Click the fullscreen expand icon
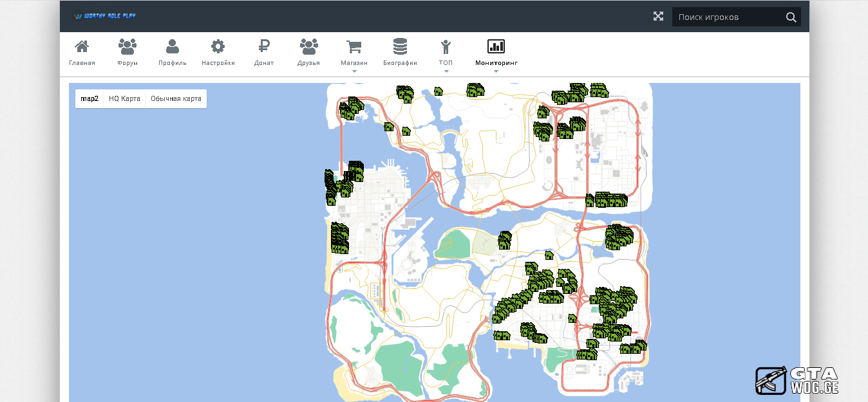The image size is (868, 402). click(658, 17)
